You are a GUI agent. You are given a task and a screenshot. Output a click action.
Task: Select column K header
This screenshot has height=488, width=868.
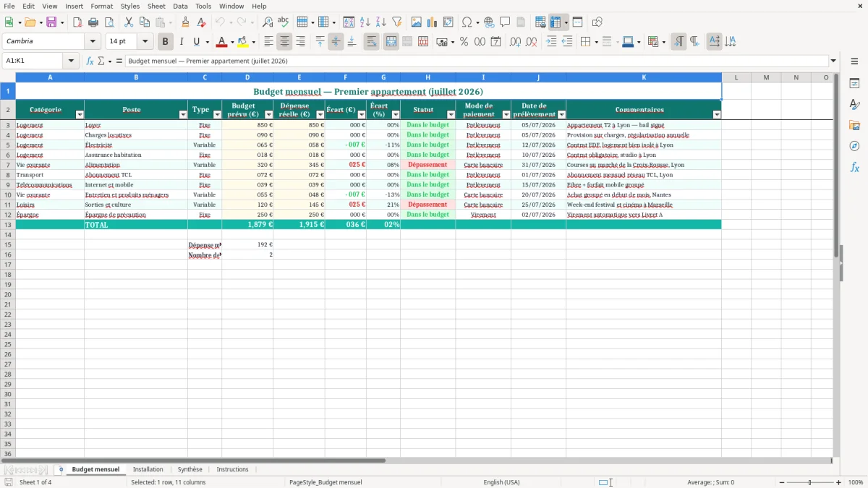click(644, 77)
